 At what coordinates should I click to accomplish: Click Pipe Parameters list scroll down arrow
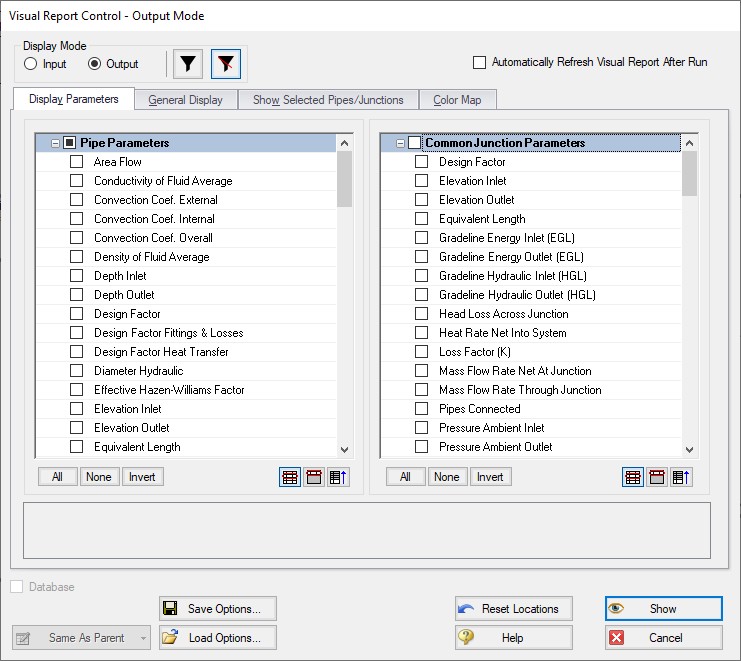345,449
